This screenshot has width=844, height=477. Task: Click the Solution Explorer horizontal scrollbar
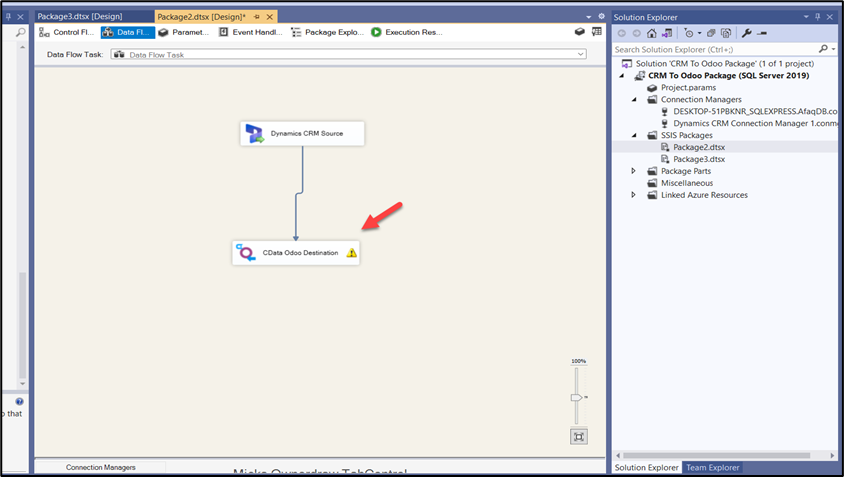(x=717, y=455)
